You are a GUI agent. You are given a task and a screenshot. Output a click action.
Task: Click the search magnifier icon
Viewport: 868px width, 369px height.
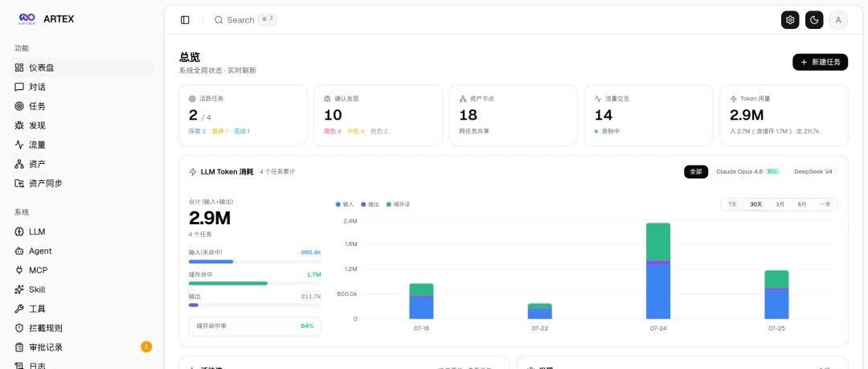click(x=219, y=20)
